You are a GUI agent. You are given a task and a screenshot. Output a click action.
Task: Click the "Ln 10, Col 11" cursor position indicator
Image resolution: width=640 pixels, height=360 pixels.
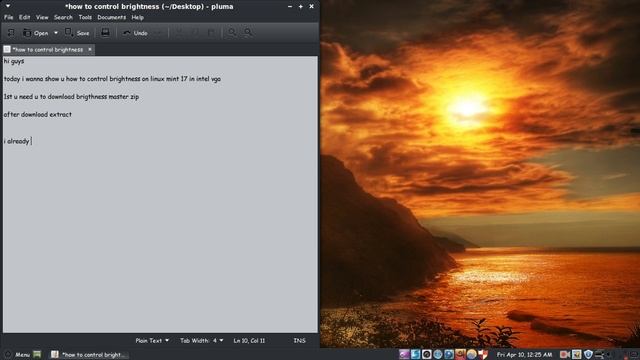249,340
